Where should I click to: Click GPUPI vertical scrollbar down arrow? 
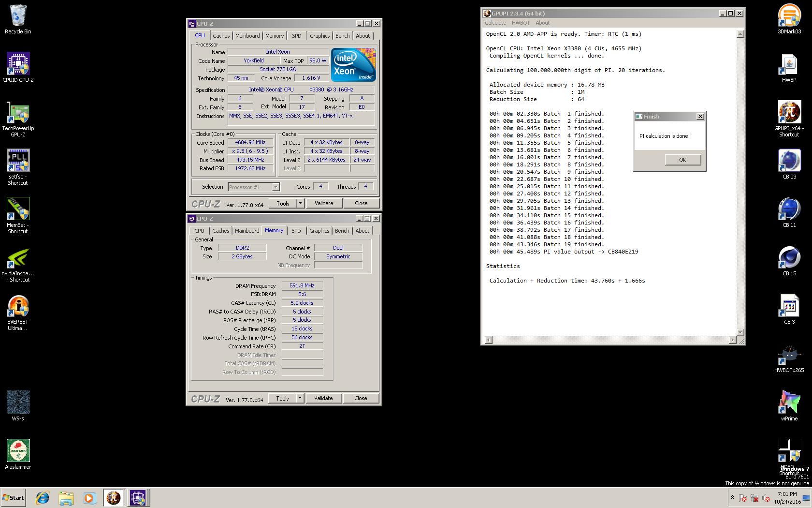click(740, 332)
